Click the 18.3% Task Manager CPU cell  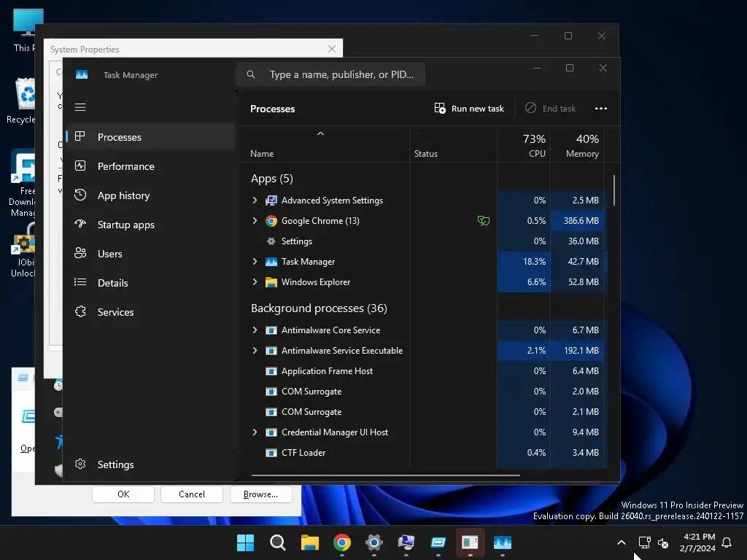click(x=524, y=262)
